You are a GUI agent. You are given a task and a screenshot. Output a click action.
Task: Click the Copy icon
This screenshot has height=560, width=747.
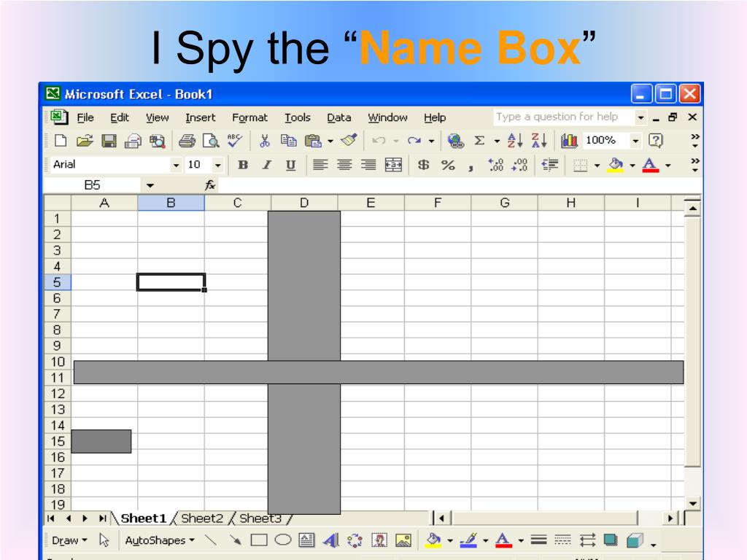289,141
